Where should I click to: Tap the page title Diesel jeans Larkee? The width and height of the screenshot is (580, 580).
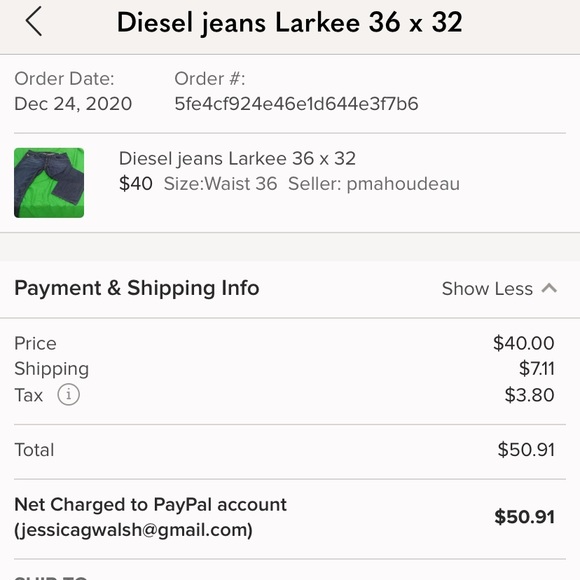[x=289, y=23]
